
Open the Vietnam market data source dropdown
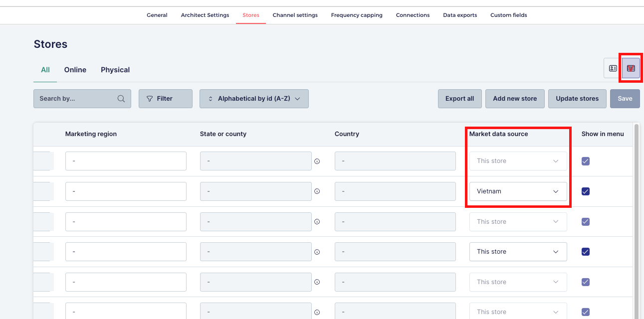point(518,191)
